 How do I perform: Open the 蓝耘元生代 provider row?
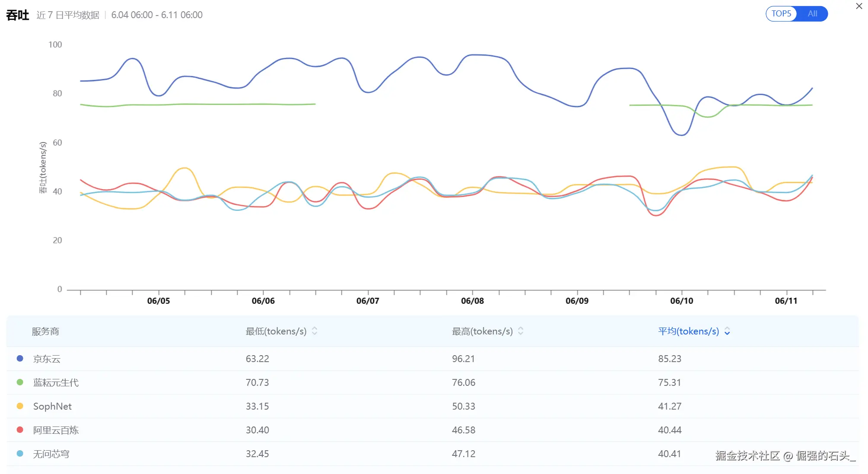[x=432, y=382]
